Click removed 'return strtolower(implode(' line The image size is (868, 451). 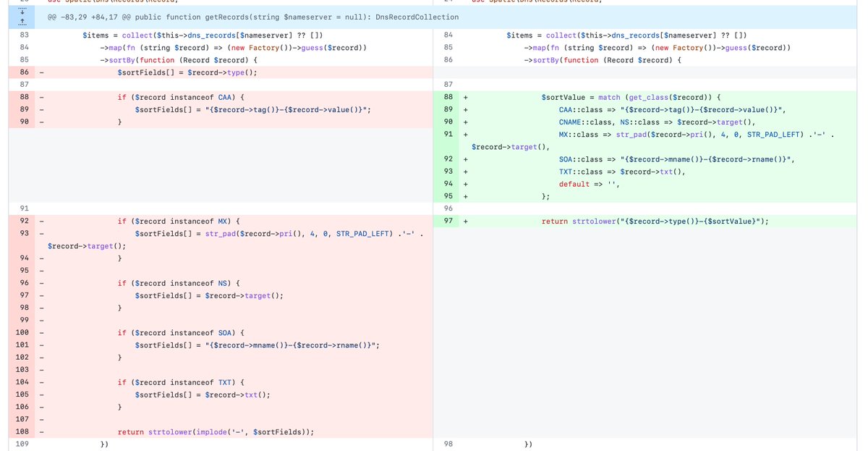click(x=216, y=431)
